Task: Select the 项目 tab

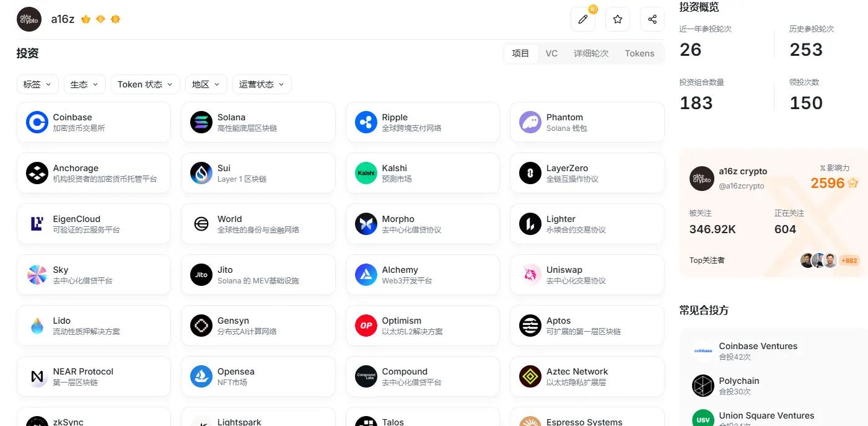Action: (520, 53)
